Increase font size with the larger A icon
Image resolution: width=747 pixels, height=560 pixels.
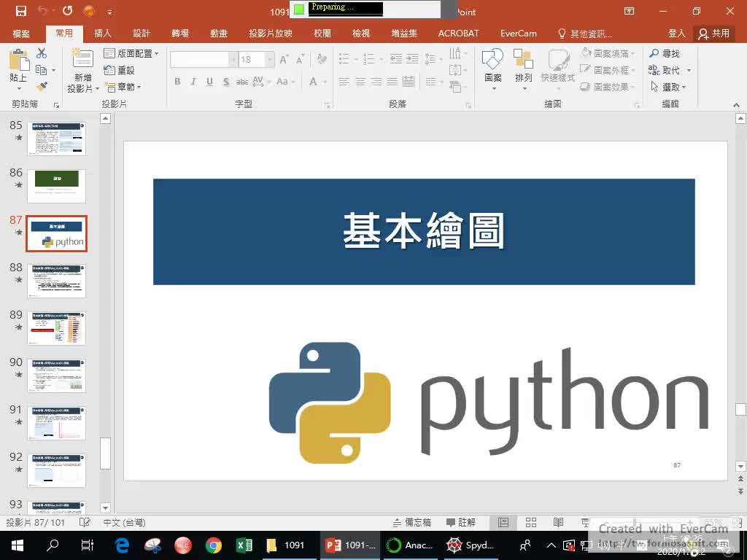[284, 60]
